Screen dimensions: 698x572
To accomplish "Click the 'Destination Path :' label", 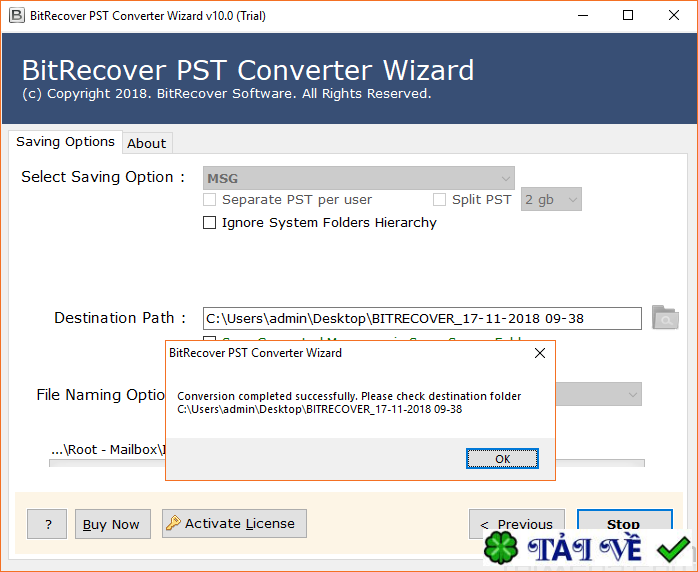I will pos(120,318).
